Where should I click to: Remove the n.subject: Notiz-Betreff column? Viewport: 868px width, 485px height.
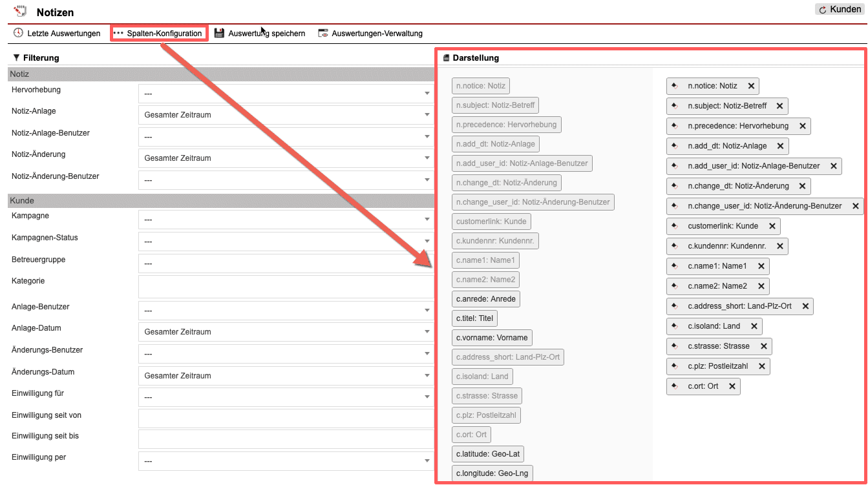(779, 106)
